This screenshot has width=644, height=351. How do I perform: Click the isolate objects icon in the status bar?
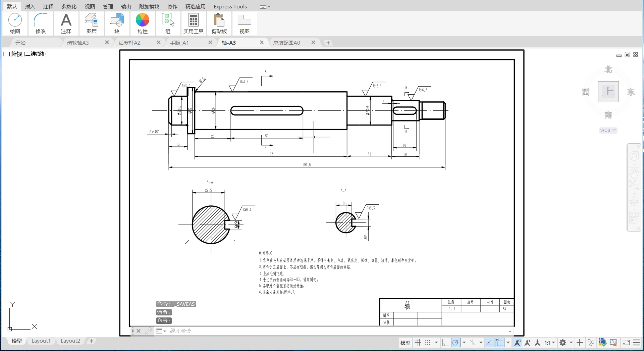591,343
